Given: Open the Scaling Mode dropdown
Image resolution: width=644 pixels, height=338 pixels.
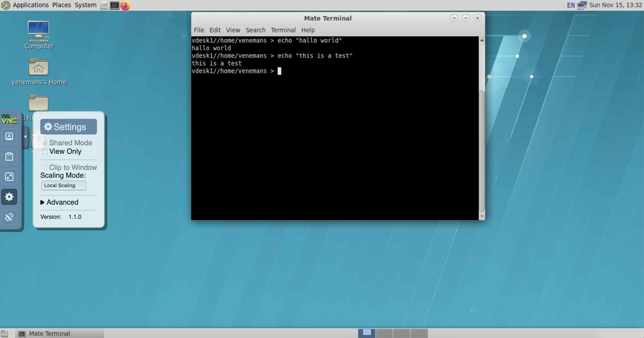Looking at the screenshot, I should point(64,185).
